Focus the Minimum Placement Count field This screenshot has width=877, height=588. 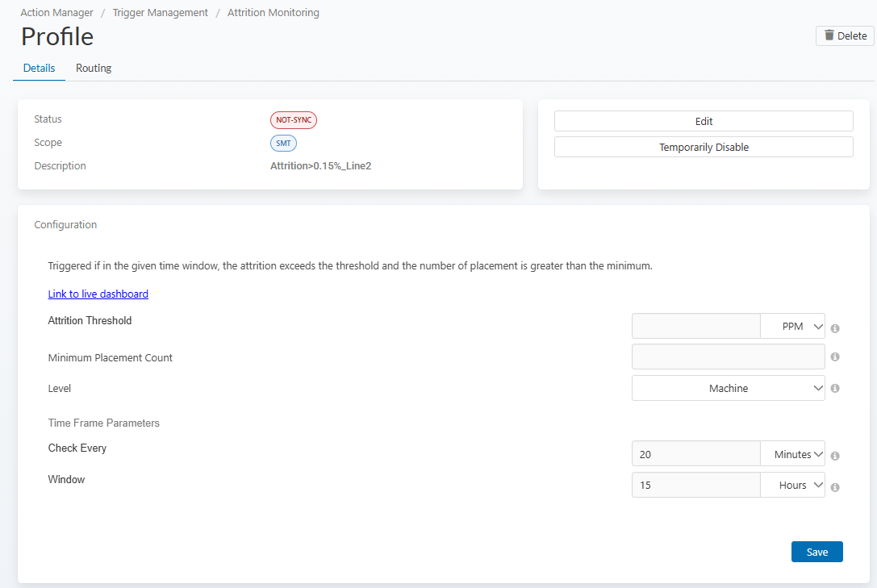(x=728, y=357)
